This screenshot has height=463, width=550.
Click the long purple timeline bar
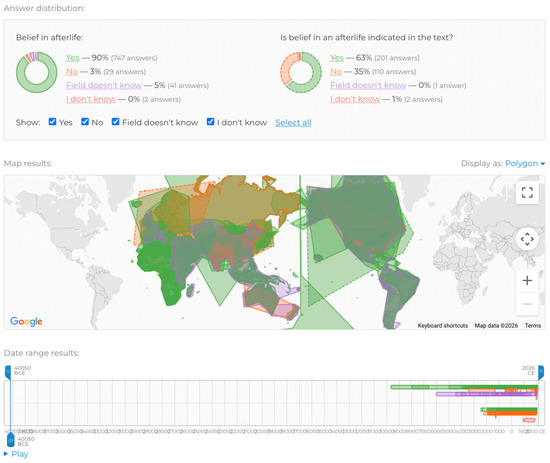pos(487,394)
